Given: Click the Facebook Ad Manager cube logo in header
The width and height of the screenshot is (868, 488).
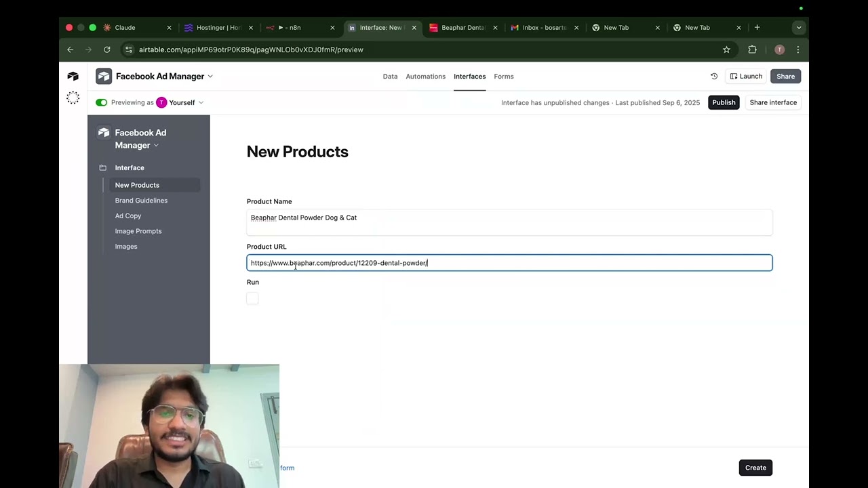Looking at the screenshot, I should coord(104,76).
